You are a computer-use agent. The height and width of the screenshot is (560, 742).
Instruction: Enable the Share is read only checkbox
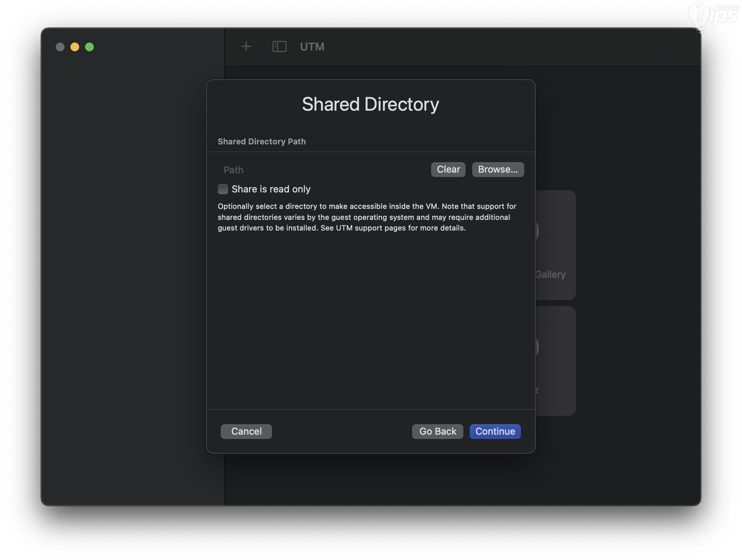223,189
